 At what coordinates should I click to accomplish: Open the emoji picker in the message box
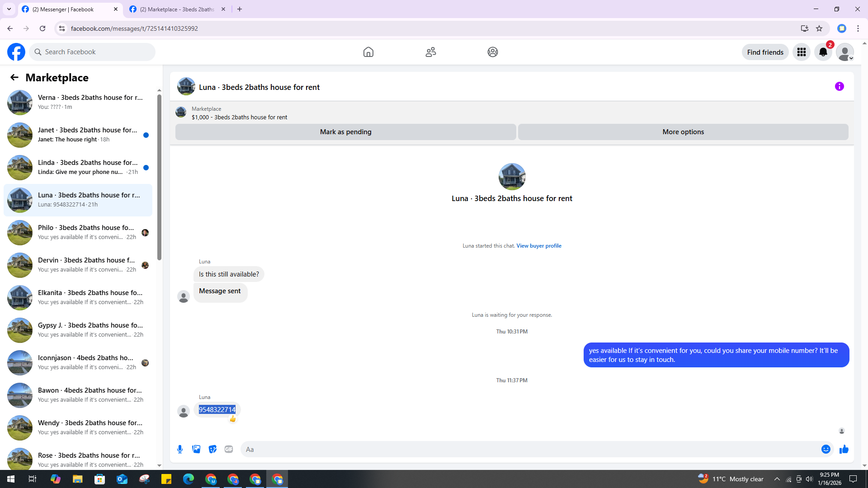click(826, 449)
